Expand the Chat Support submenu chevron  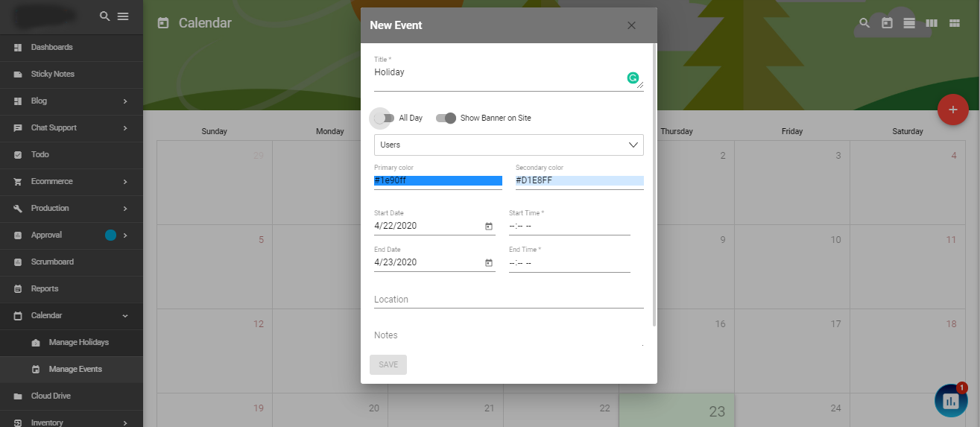125,128
